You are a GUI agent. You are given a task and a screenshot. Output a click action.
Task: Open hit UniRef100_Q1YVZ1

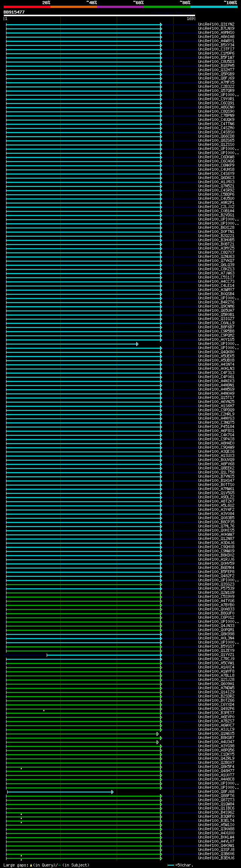pyautogui.click(x=216, y=655)
